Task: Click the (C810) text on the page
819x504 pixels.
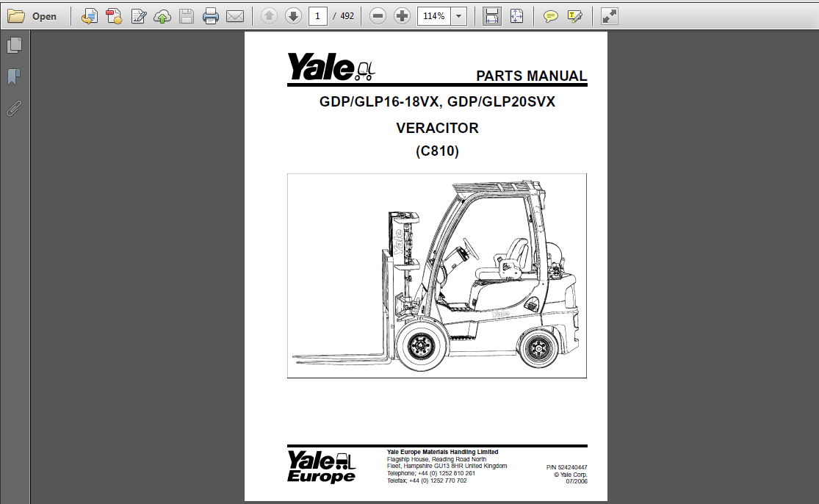Action: click(437, 151)
